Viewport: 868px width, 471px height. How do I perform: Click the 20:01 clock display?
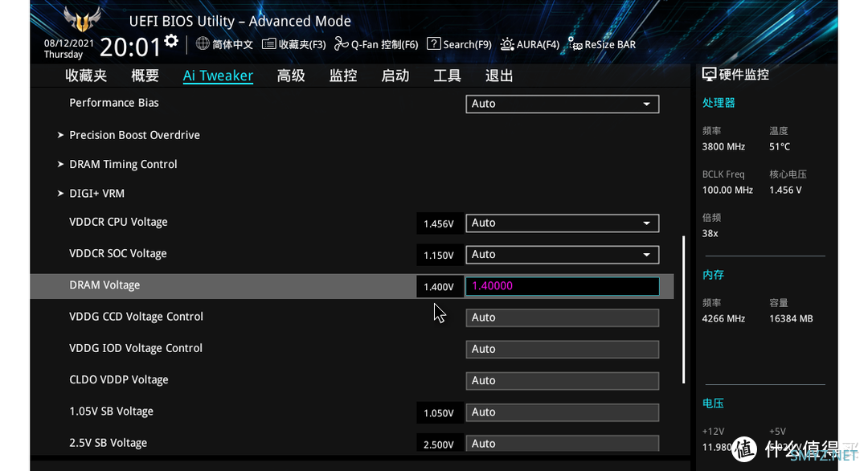(131, 47)
